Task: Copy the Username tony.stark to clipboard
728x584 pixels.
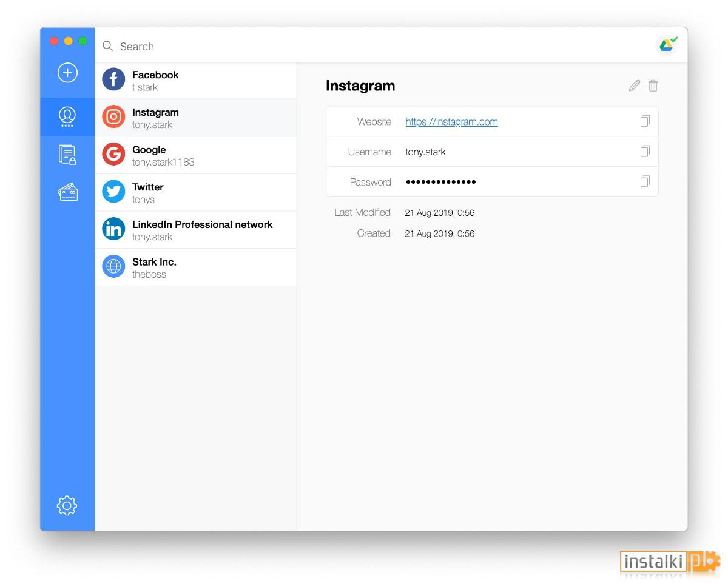Action: (x=645, y=151)
